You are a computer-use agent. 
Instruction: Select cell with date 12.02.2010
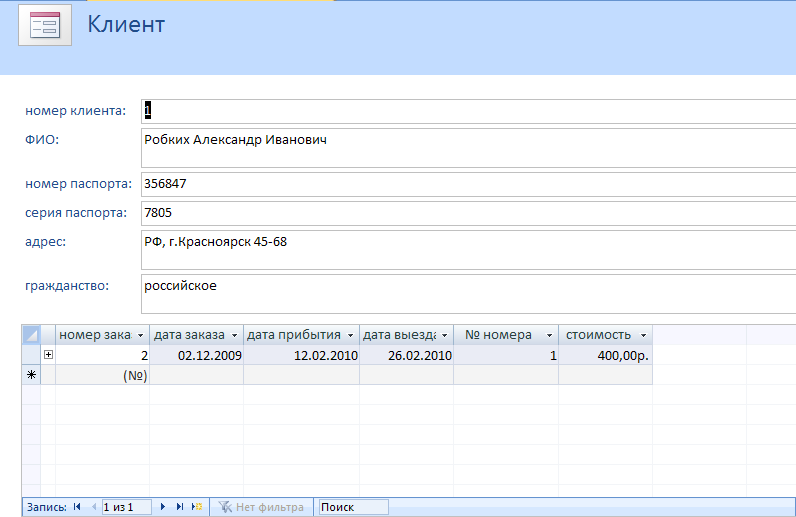pos(302,355)
